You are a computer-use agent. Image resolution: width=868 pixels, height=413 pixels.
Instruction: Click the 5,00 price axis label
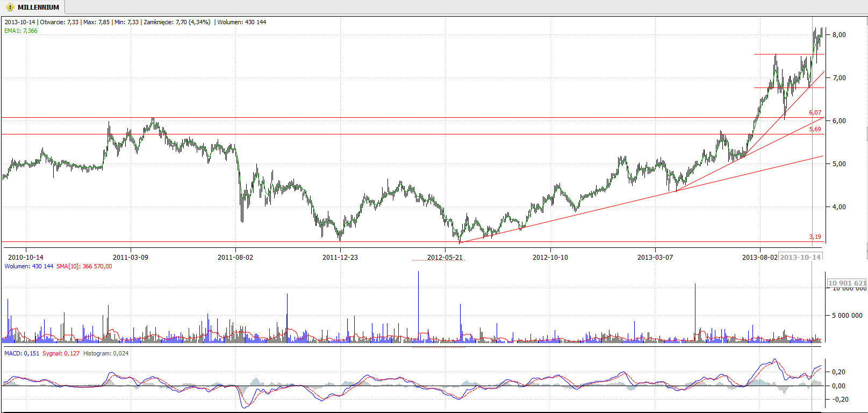click(x=839, y=164)
